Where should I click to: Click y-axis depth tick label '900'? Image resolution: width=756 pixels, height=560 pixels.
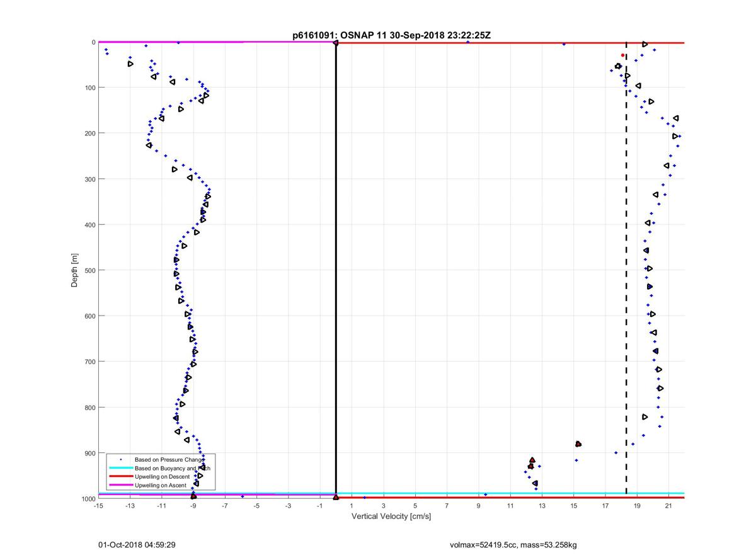[x=89, y=453]
